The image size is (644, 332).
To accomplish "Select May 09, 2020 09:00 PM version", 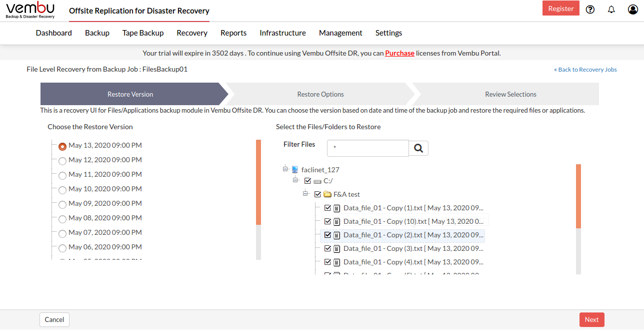I will click(x=62, y=205).
